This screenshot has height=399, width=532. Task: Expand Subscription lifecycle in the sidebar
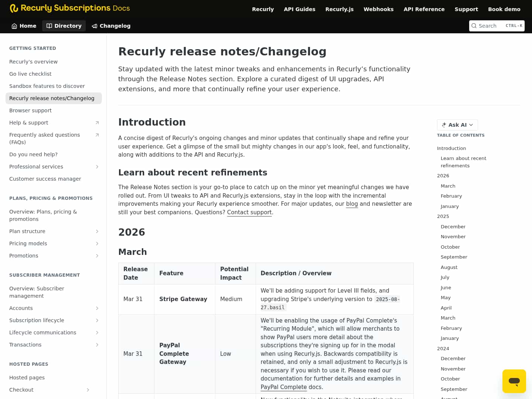pos(97,320)
